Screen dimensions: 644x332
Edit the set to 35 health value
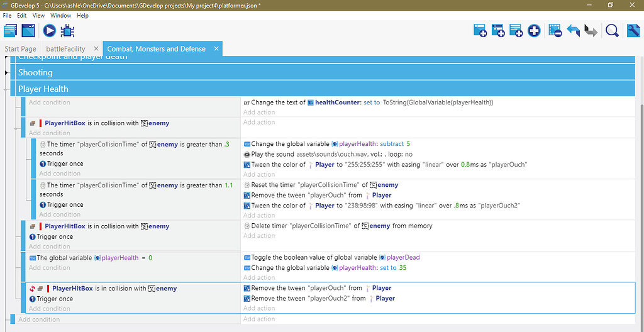[x=403, y=267]
